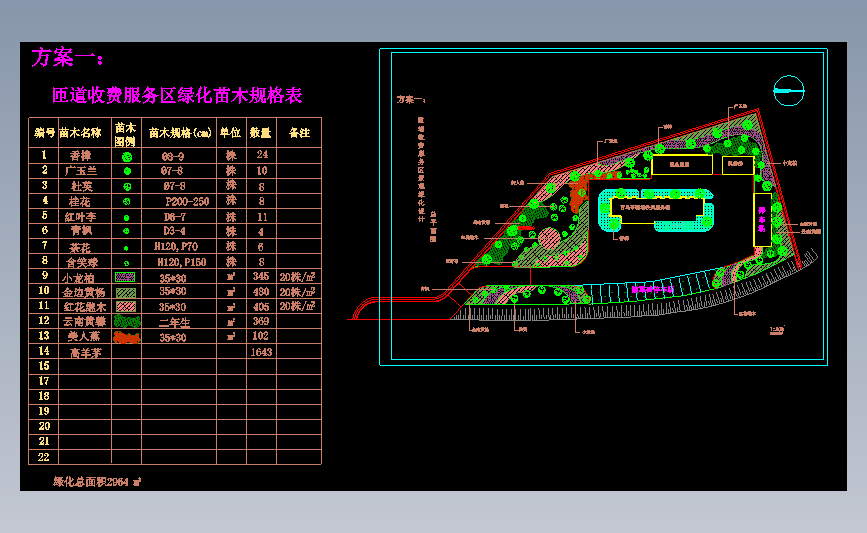Click quantity 102 in 美人蕉 row
This screenshot has height=533, width=867.
pos(260,336)
